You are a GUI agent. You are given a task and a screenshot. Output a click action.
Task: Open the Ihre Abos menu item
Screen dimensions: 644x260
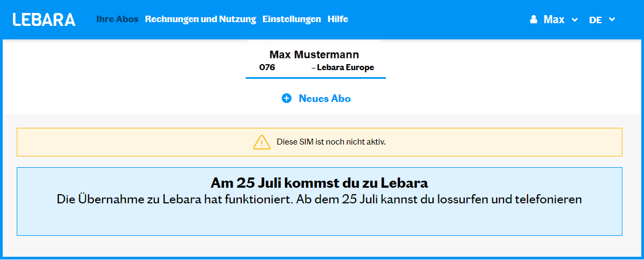(117, 19)
